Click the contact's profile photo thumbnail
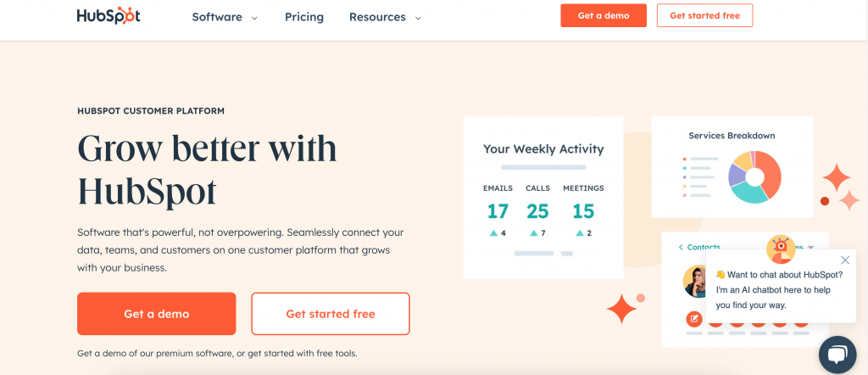This screenshot has width=868, height=375. (695, 282)
